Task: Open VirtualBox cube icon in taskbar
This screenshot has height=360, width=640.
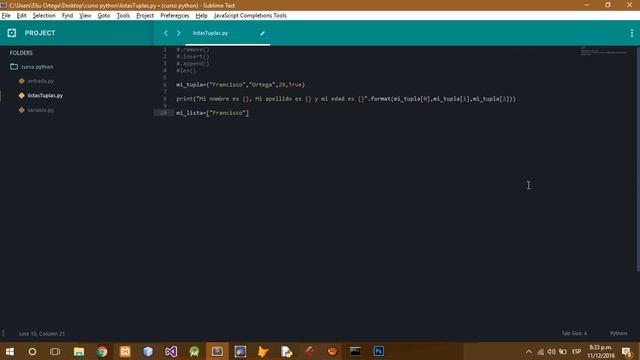Action: 148,351
